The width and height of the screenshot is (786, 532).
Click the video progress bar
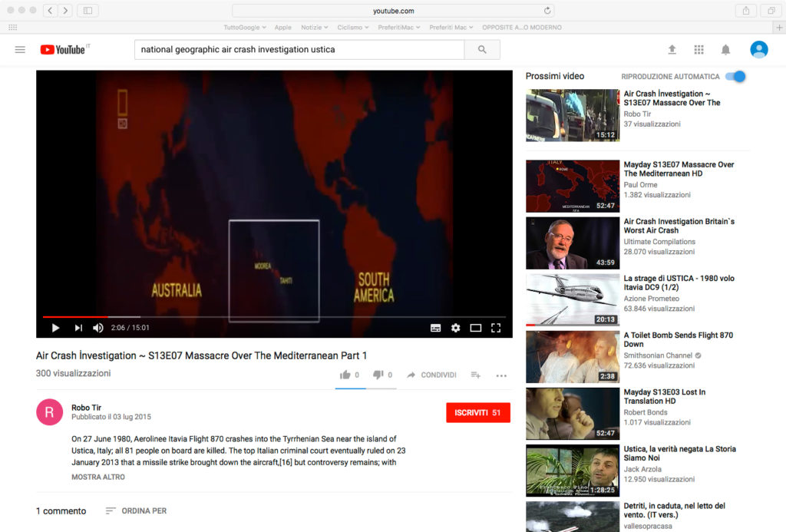click(274, 316)
